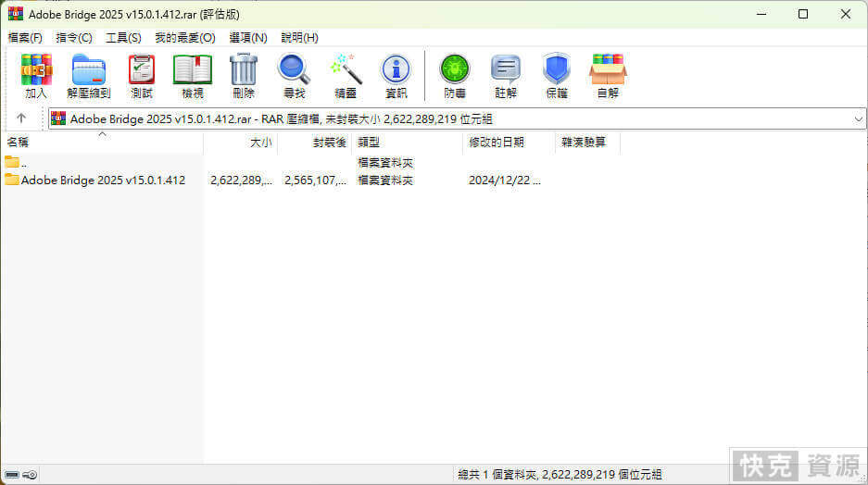This screenshot has height=485, width=868.
Task: Click the date '2024/12/22 ...' cell
Action: coord(504,180)
